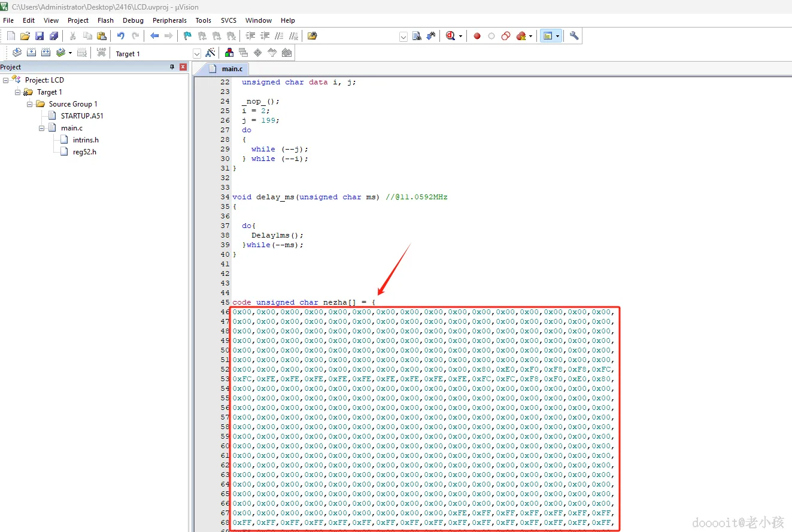Viewport: 792px width, 532px height.
Task: Start the debug session icon
Action: pos(450,36)
